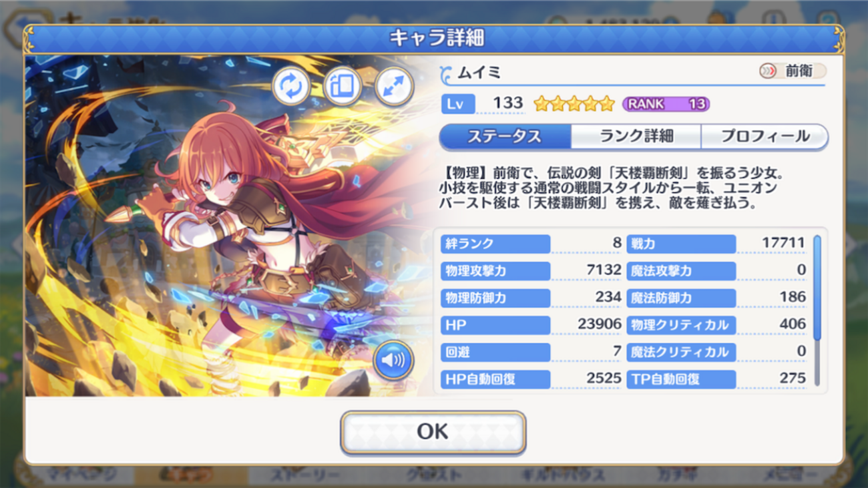868x488 pixels.
Task: Confirm with the OK button
Action: tap(433, 432)
